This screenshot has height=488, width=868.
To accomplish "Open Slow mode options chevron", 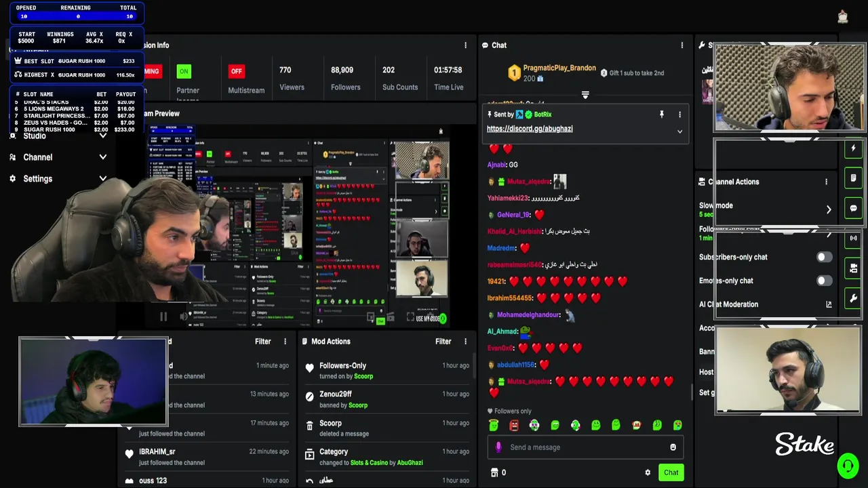I will point(829,209).
